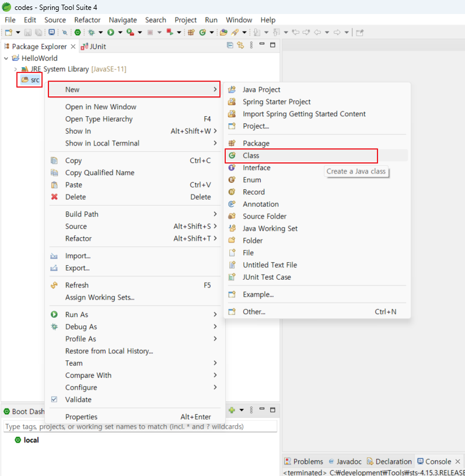Viewport: 465px width, 476px height.
Task: Expand the Run As submenu
Action: coord(134,314)
